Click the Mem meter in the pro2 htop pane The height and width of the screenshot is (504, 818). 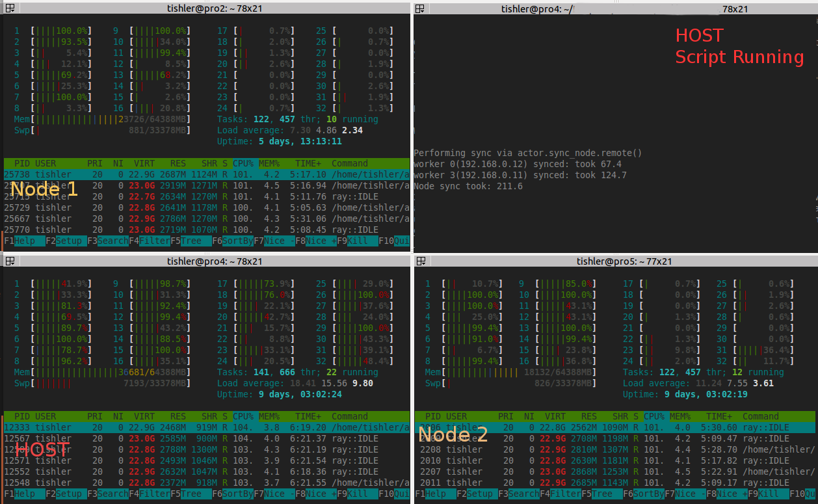[x=103, y=120]
